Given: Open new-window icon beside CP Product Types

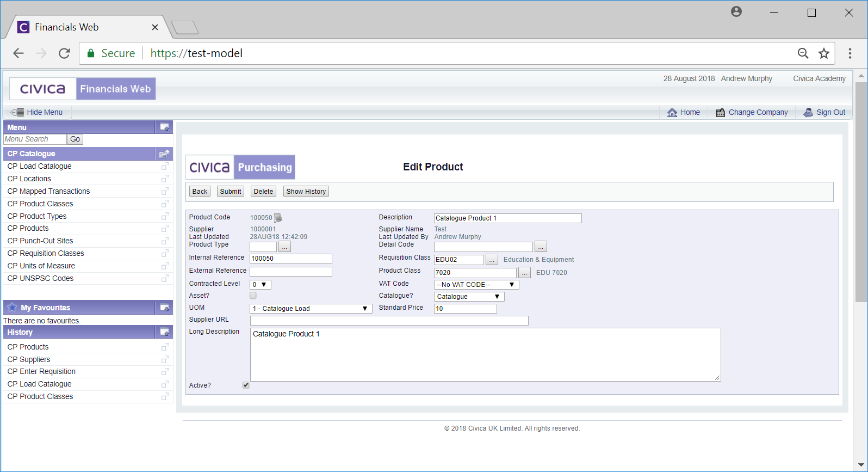Looking at the screenshot, I should [x=165, y=216].
